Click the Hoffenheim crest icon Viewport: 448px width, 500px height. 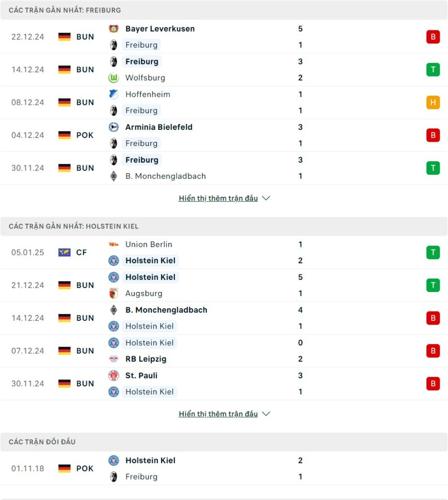[x=114, y=94]
